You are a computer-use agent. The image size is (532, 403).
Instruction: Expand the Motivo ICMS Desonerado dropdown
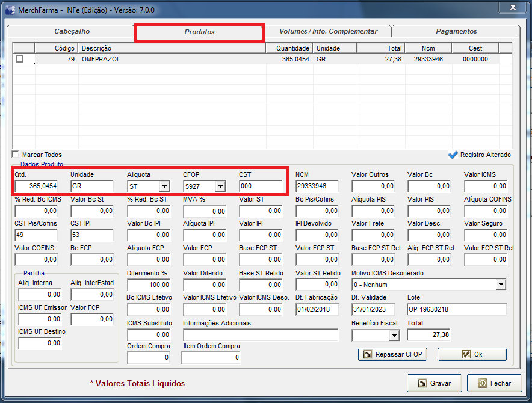(x=501, y=285)
